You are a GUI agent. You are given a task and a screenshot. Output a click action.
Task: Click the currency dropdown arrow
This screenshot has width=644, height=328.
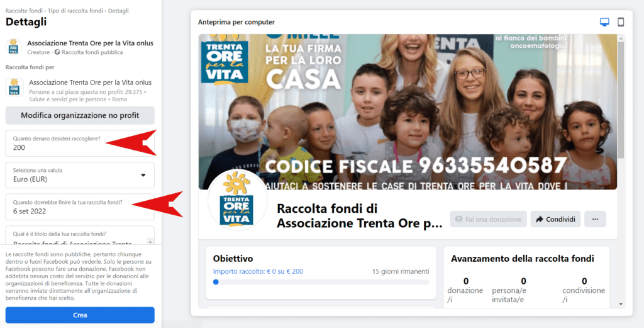coord(143,175)
